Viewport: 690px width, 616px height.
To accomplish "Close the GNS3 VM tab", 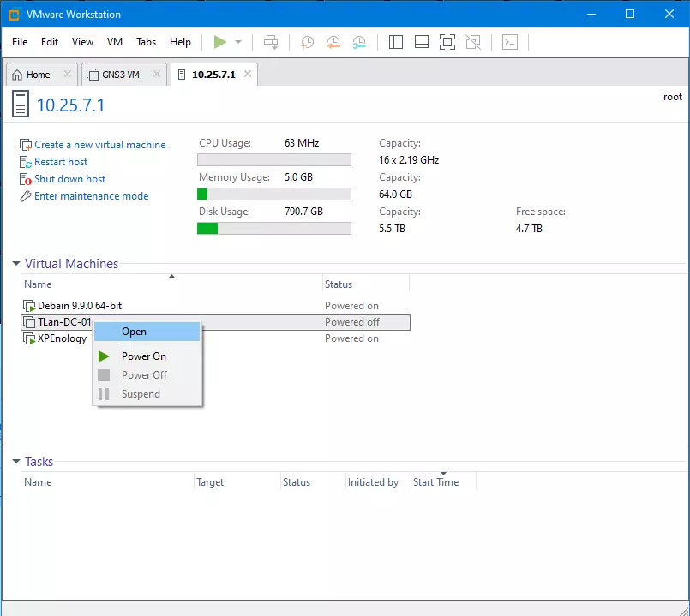I will pyautogui.click(x=157, y=75).
